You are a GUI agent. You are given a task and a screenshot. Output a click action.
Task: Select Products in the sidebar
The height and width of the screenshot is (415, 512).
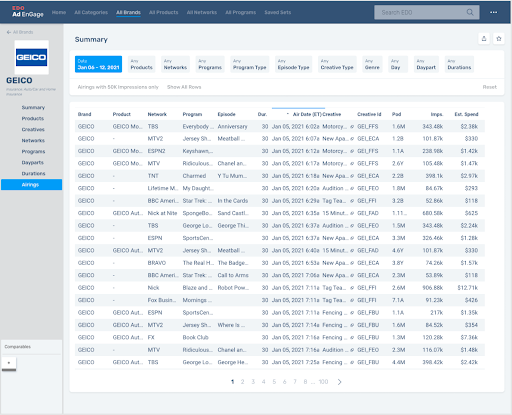[x=33, y=118]
